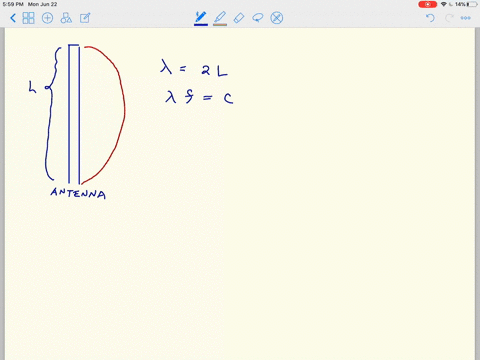Tap the Wi-Fi status icon
Image resolution: width=480 pixels, height=360 pixels.
(x=444, y=4)
